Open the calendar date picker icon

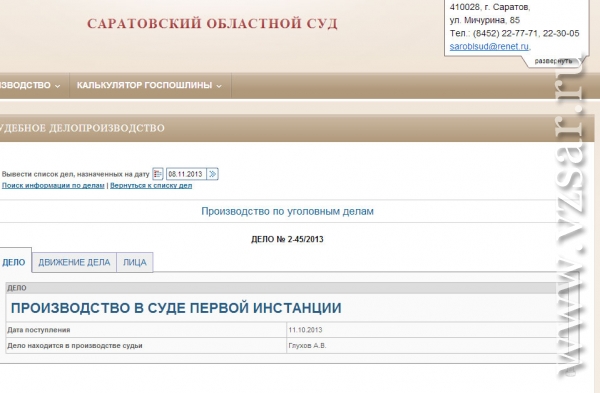tap(157, 174)
